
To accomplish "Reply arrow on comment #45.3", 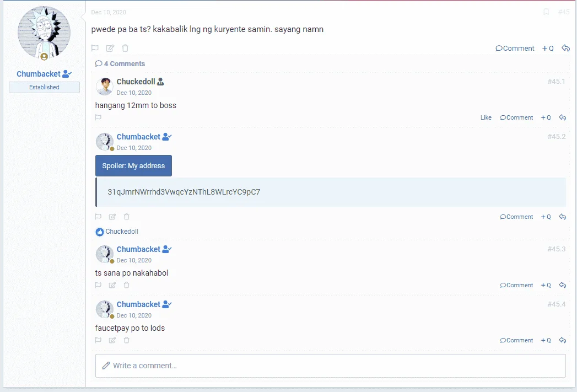I will [x=562, y=285].
